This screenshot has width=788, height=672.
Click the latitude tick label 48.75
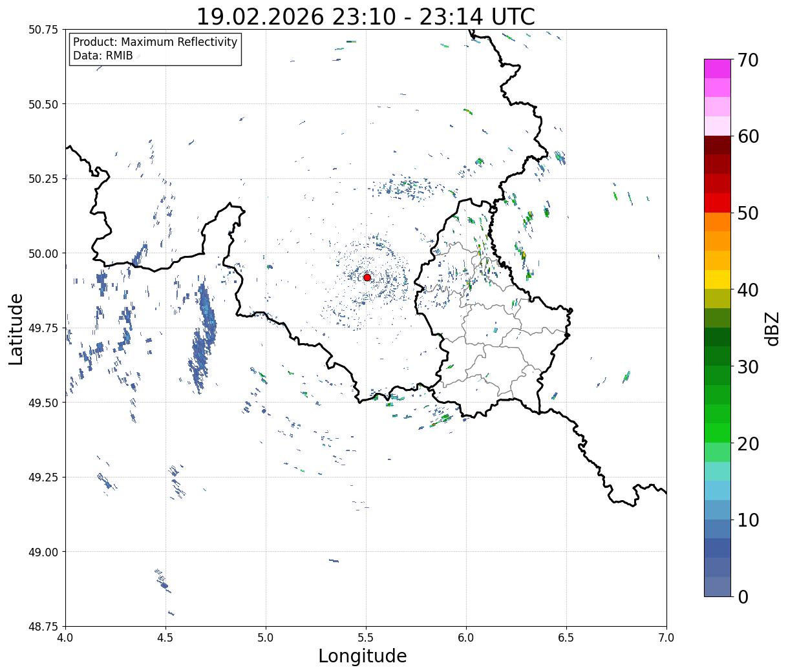coord(43,627)
